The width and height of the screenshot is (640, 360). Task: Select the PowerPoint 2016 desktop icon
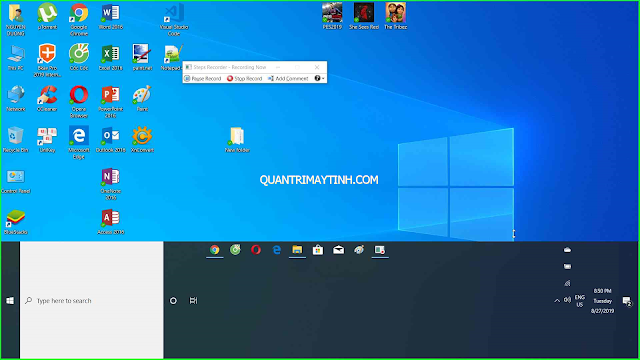tap(111, 102)
